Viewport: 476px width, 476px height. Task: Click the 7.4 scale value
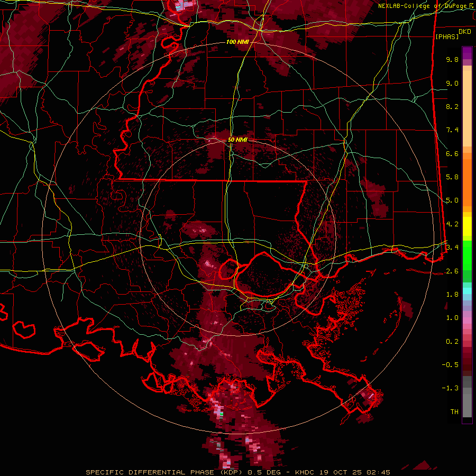point(452,130)
